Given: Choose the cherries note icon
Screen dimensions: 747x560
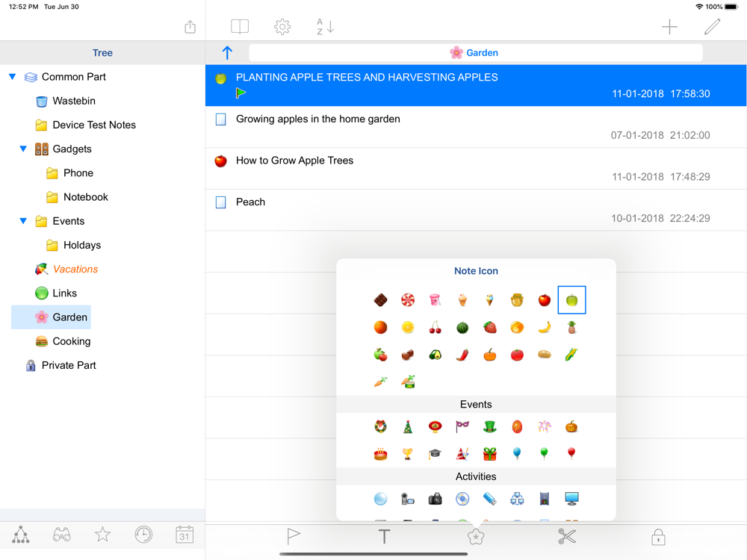Looking at the screenshot, I should (x=435, y=328).
